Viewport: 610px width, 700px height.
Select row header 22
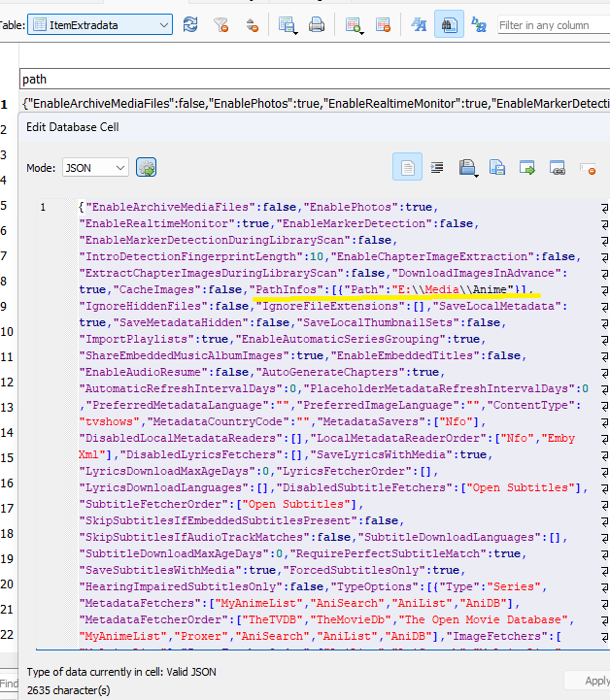tap(7, 634)
